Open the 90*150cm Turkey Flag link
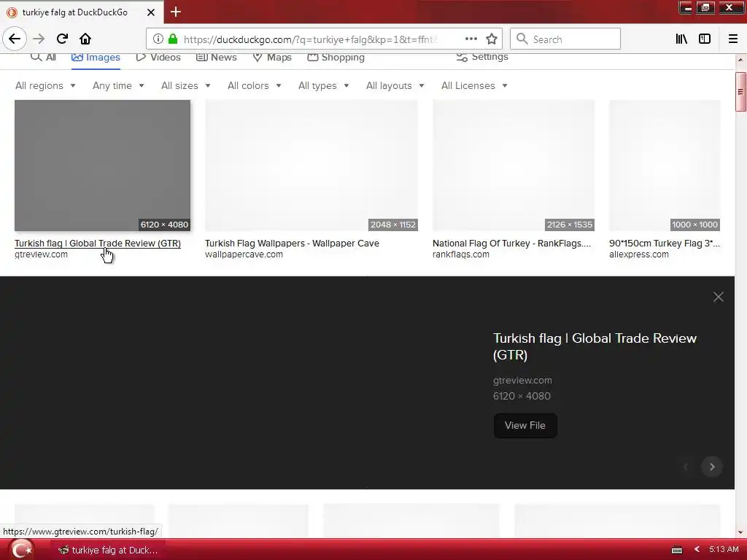Viewport: 747px width, 560px height. [x=665, y=244]
